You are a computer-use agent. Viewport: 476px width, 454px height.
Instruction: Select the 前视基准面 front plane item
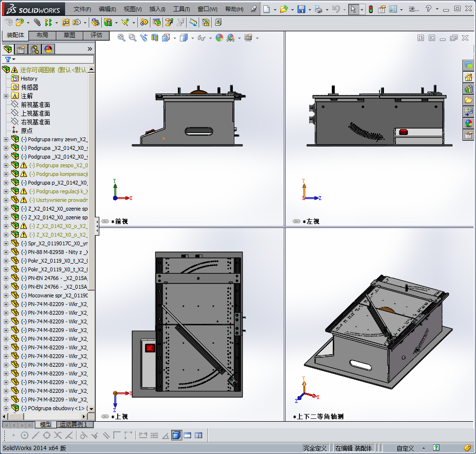tap(35, 105)
